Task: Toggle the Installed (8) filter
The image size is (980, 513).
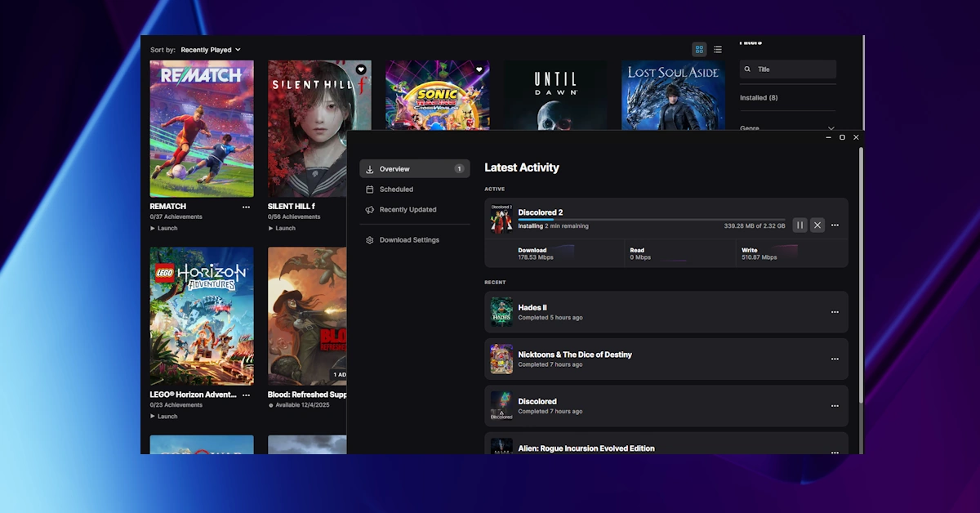Action: (x=759, y=97)
